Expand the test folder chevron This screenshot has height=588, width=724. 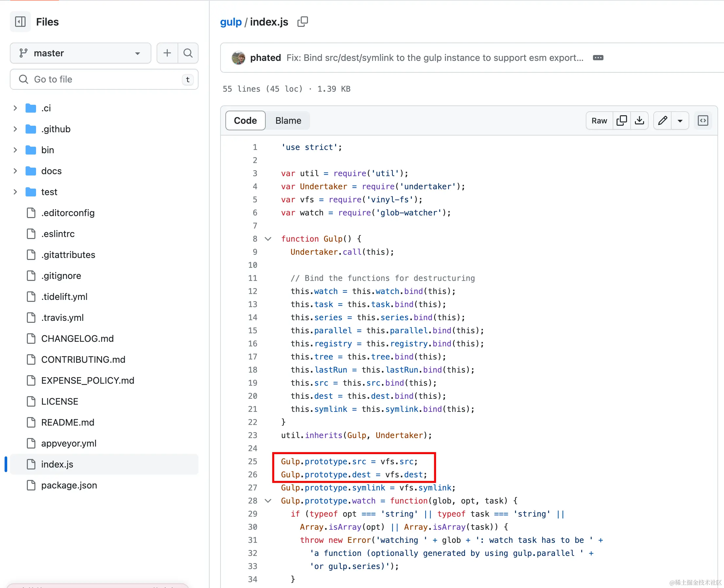(15, 192)
